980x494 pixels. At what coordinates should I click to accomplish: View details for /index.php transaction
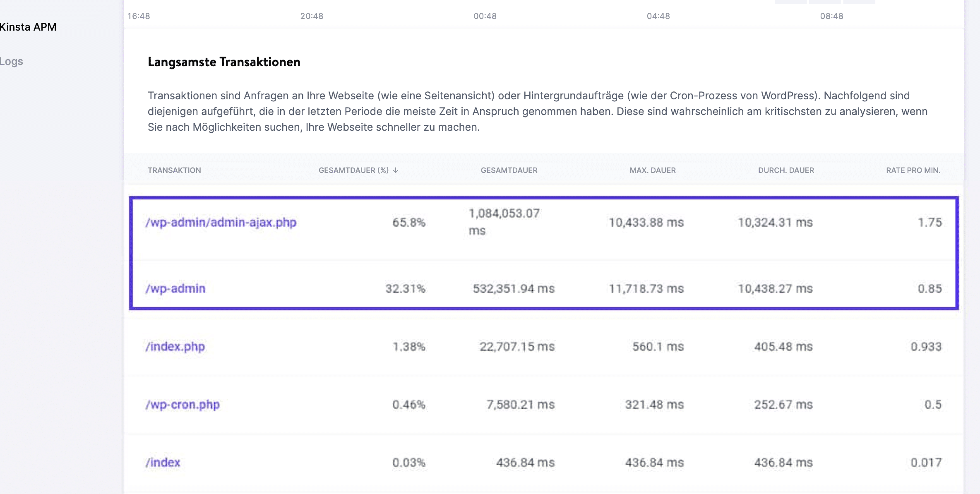[x=175, y=346]
